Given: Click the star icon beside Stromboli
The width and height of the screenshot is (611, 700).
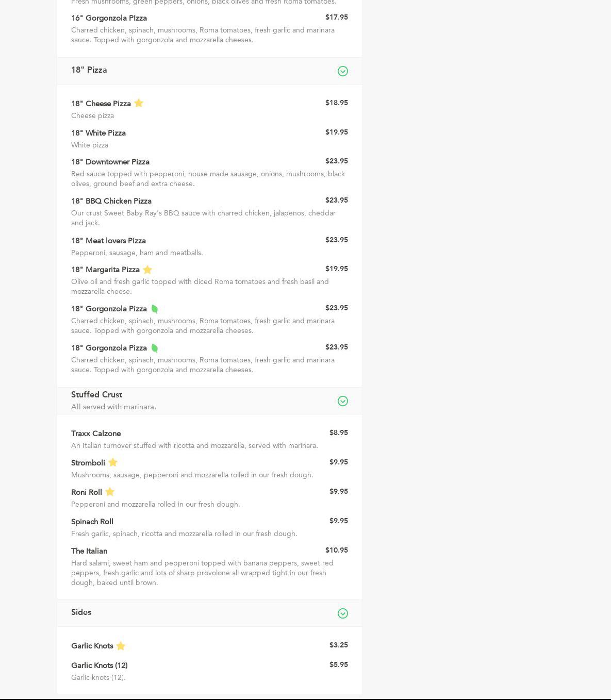Looking at the screenshot, I should (113, 462).
